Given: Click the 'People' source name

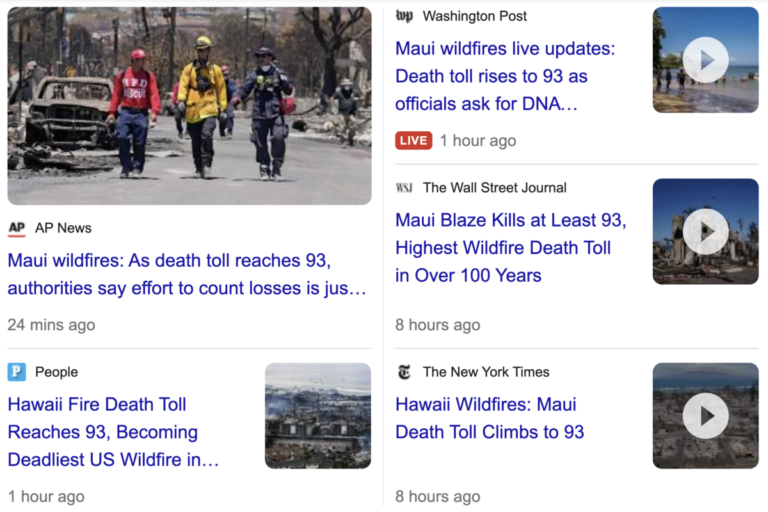Looking at the screenshot, I should pyautogui.click(x=56, y=372).
